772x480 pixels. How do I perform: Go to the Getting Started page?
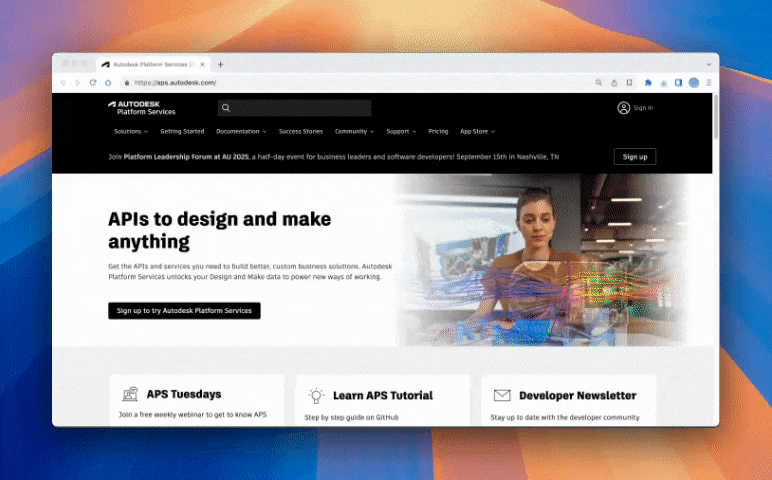click(182, 131)
